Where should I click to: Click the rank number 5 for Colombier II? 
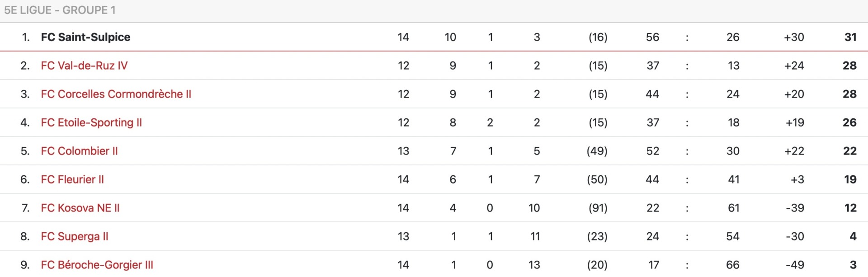click(x=25, y=151)
